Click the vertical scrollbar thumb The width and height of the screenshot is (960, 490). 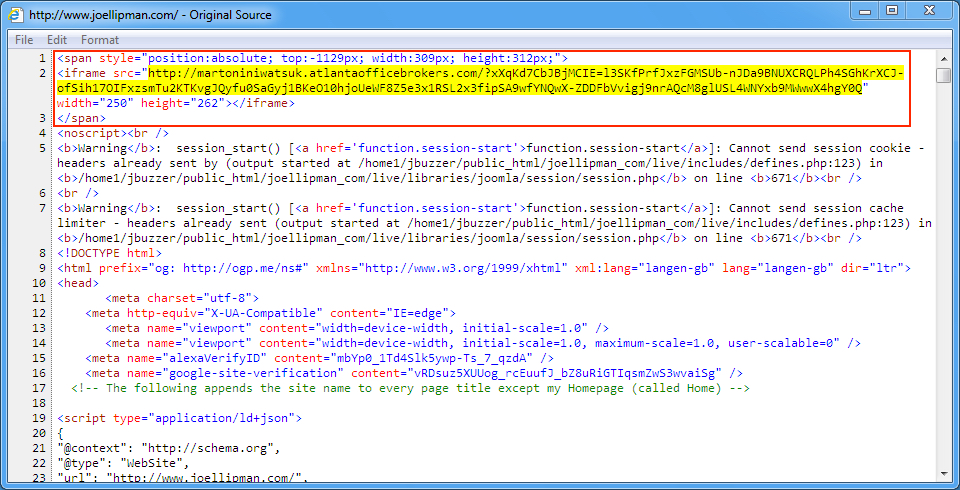pos(943,75)
